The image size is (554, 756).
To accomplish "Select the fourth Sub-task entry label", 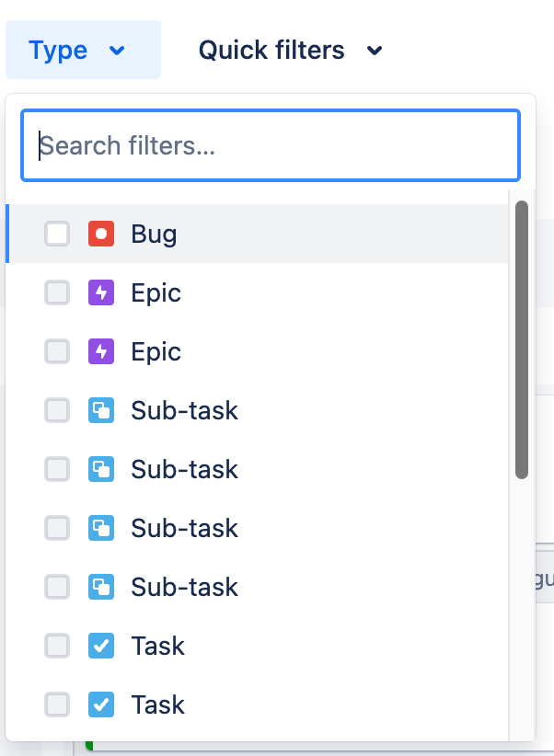I will (184, 587).
